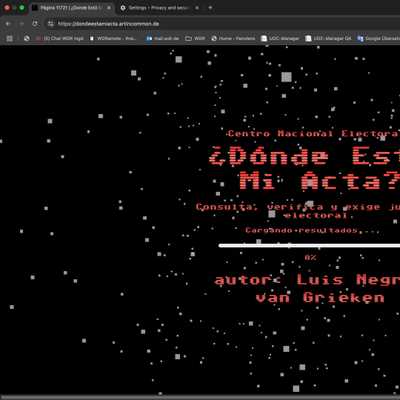Viewport: 400px width, 400px height.
Task: Open the mail.web.de bookmark
Action: [x=163, y=39]
